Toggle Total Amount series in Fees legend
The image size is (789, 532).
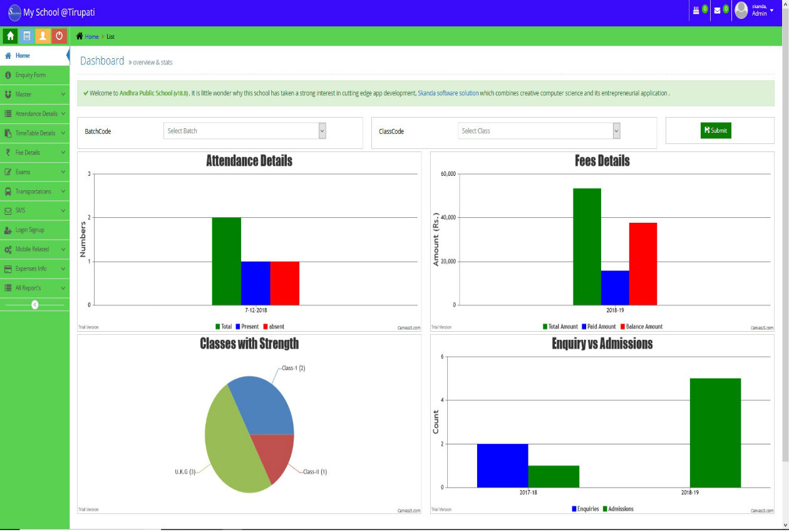[x=560, y=327]
